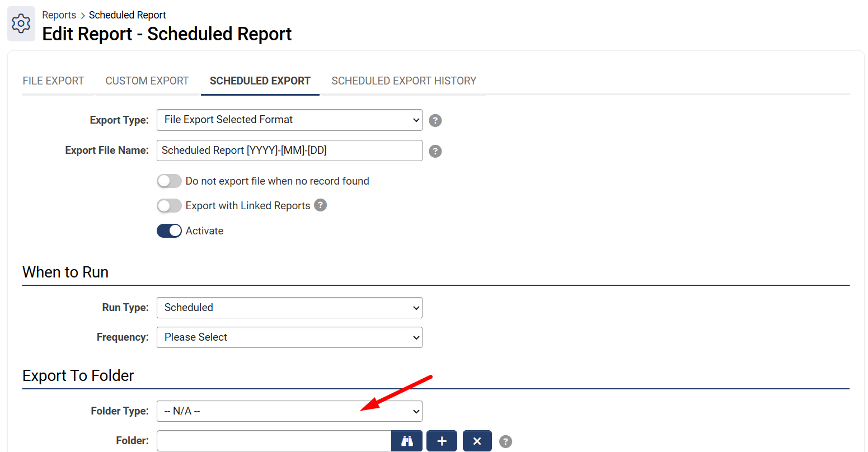This screenshot has width=868, height=452.
Task: Open help for Export File Name
Action: (435, 151)
